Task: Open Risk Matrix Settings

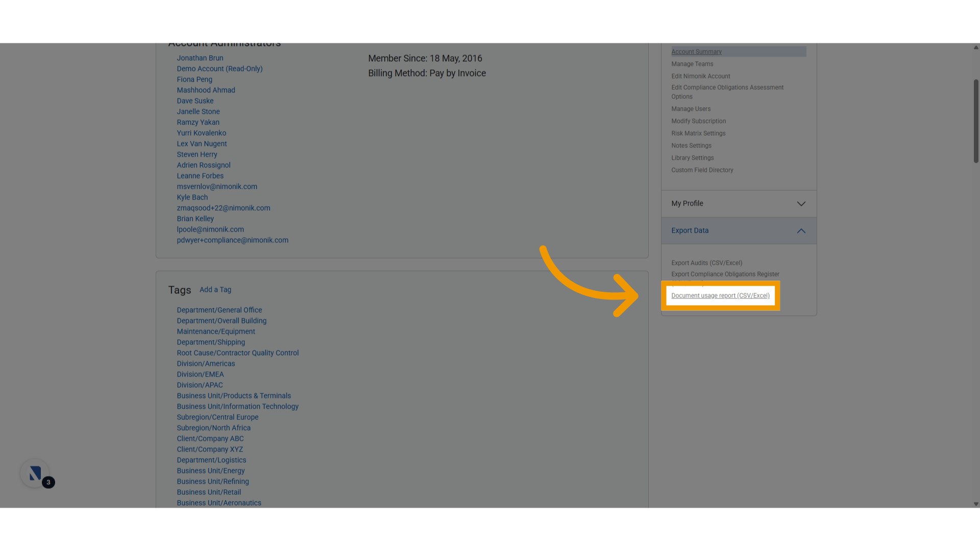Action: point(698,134)
